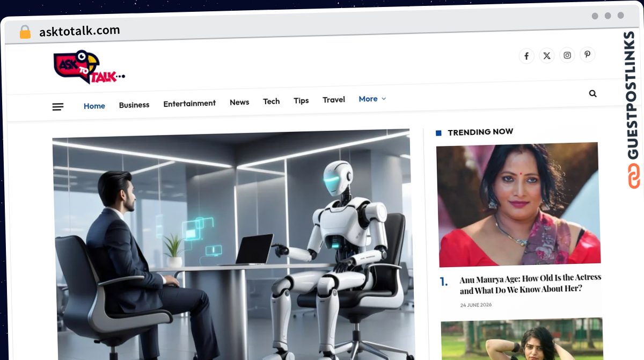Go to the Home menu item
This screenshot has height=360, width=644.
pyautogui.click(x=94, y=106)
